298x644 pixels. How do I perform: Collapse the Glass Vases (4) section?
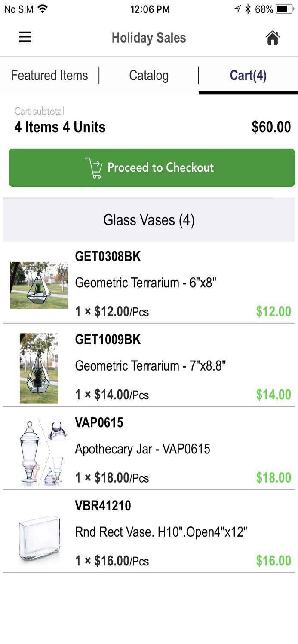pyautogui.click(x=149, y=220)
